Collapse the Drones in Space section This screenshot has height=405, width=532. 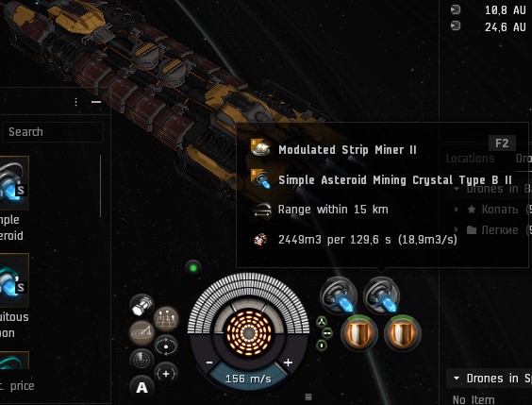457,379
